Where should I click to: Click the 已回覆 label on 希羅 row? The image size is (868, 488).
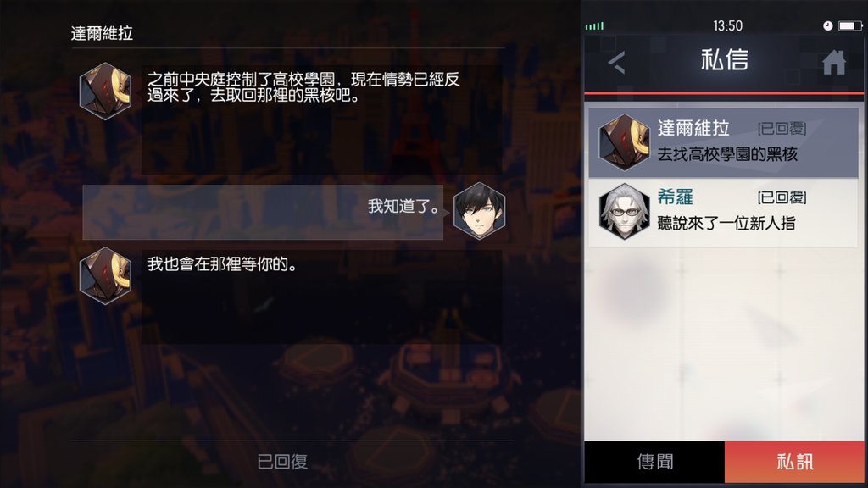tap(782, 197)
